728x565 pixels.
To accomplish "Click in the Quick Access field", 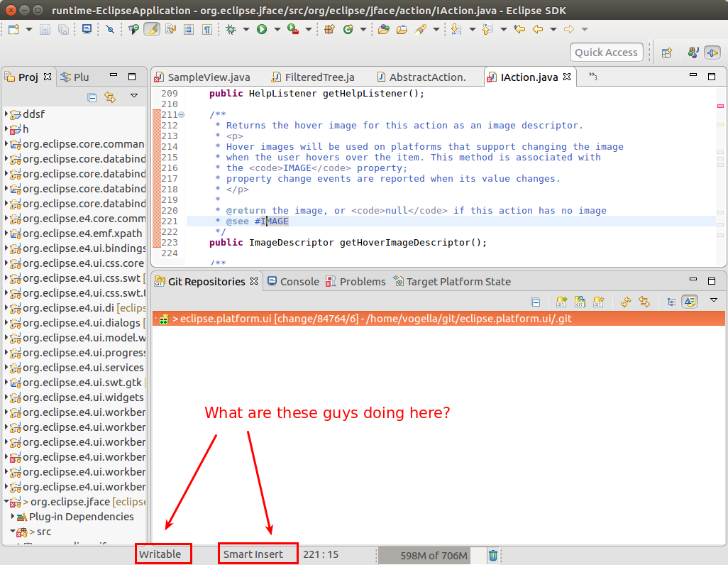I will (607, 53).
